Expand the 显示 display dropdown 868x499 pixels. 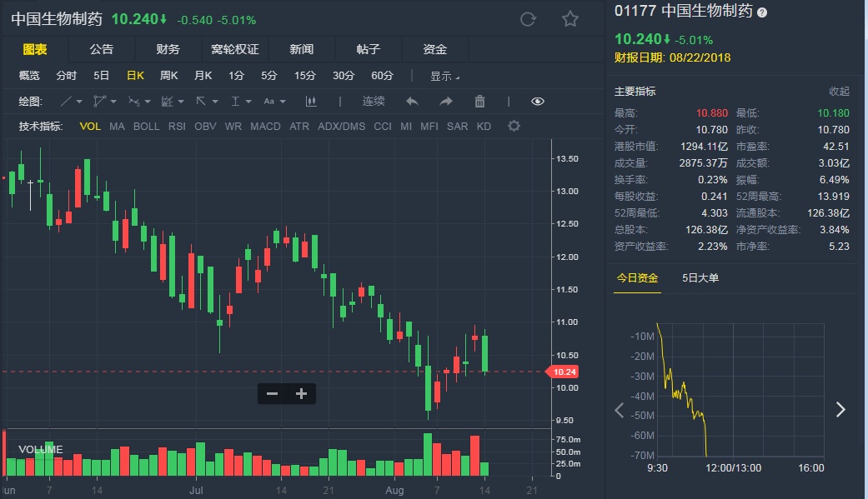click(x=444, y=76)
